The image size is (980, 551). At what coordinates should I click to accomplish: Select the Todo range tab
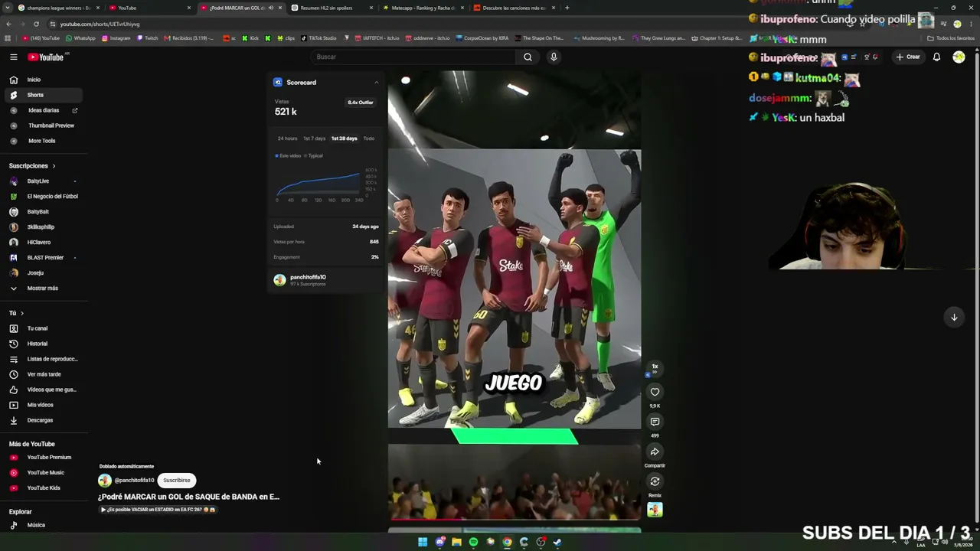[x=369, y=139]
